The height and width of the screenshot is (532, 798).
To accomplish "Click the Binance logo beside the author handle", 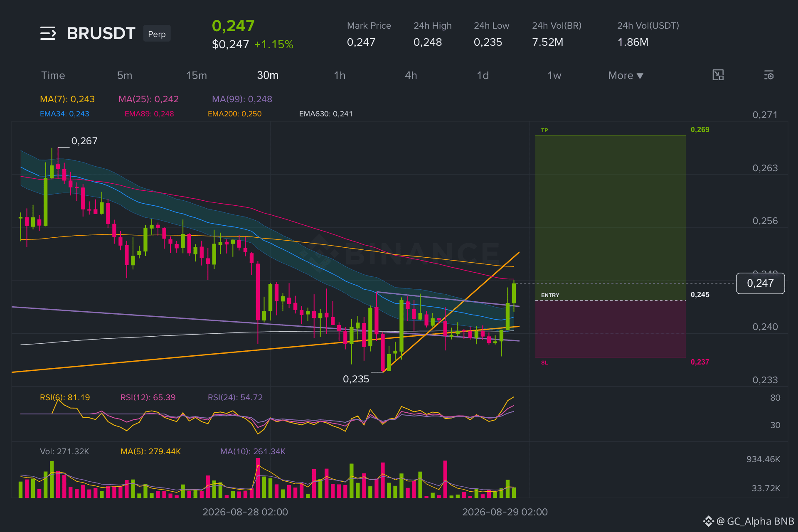I will [708, 521].
